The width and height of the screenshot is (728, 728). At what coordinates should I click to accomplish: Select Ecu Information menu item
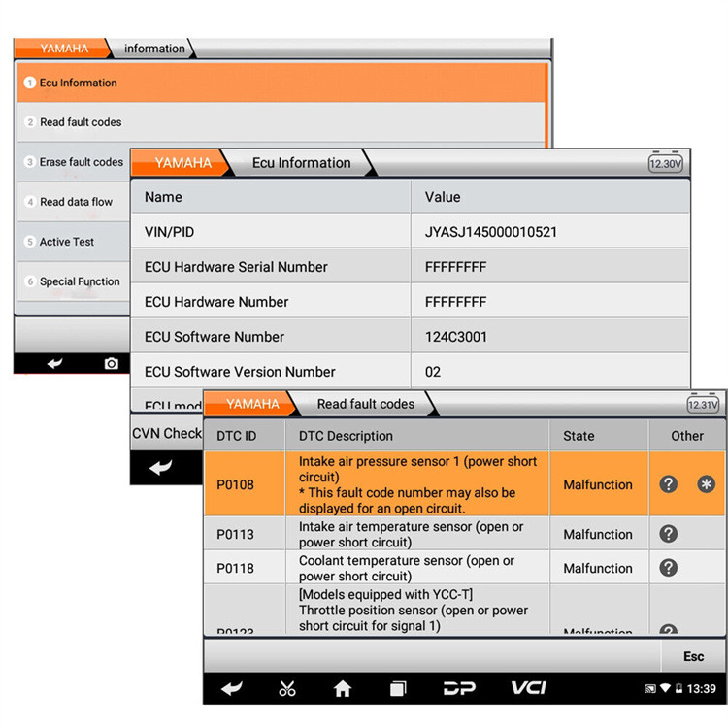(281, 83)
